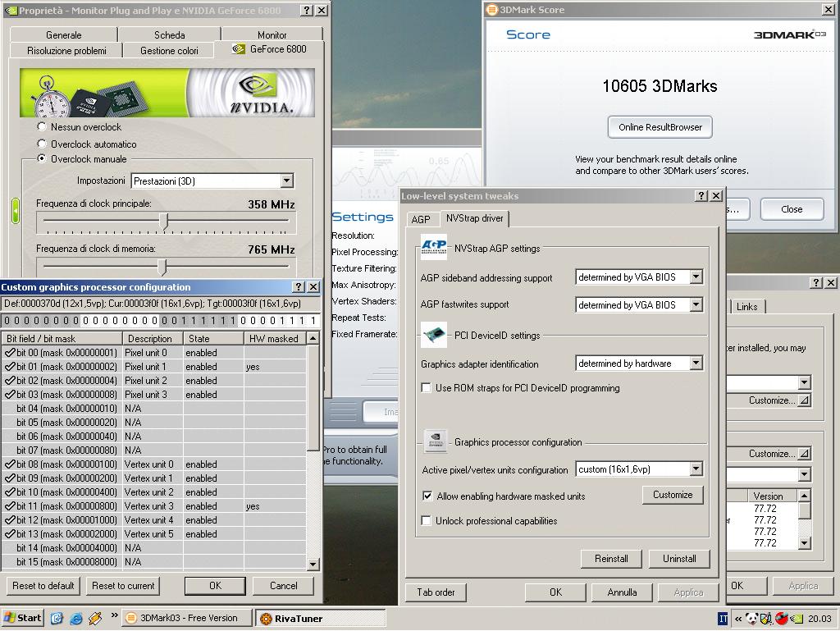Select the Nessun overclock radio option
The width and height of the screenshot is (840, 631).
point(43,127)
